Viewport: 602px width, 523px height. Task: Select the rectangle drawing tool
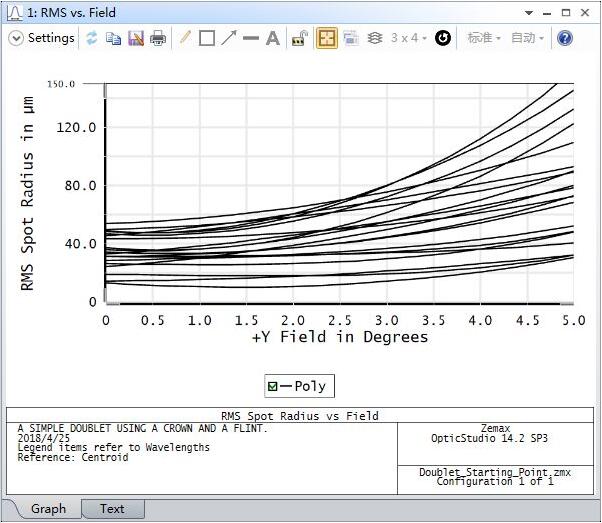207,38
